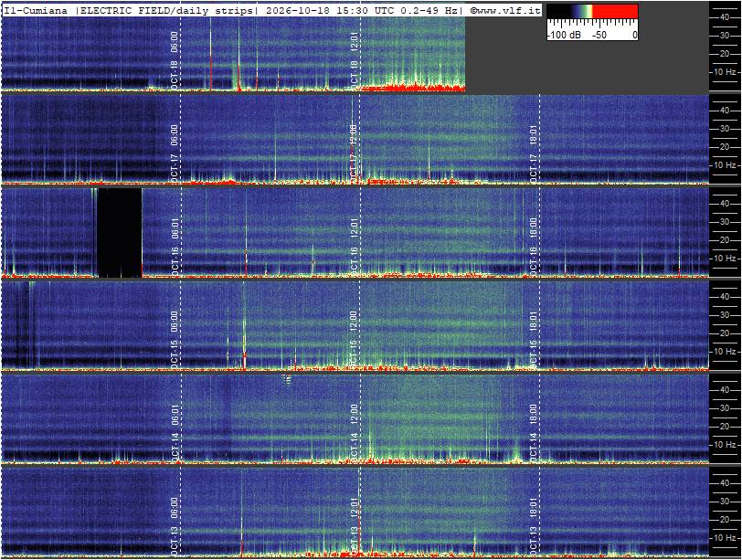This screenshot has height=560, width=742.
Task: Click the 10 Hz axis label of OCT-15 strip
Action: (725, 352)
